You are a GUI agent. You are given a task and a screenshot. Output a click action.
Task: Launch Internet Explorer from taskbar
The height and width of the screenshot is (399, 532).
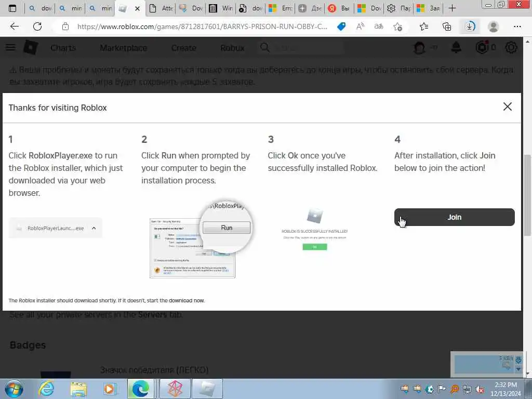(46, 389)
